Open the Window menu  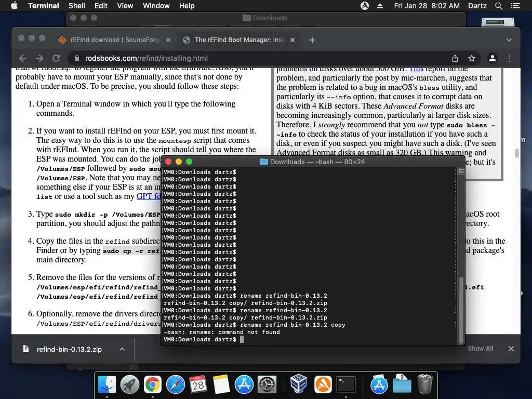[x=156, y=6]
